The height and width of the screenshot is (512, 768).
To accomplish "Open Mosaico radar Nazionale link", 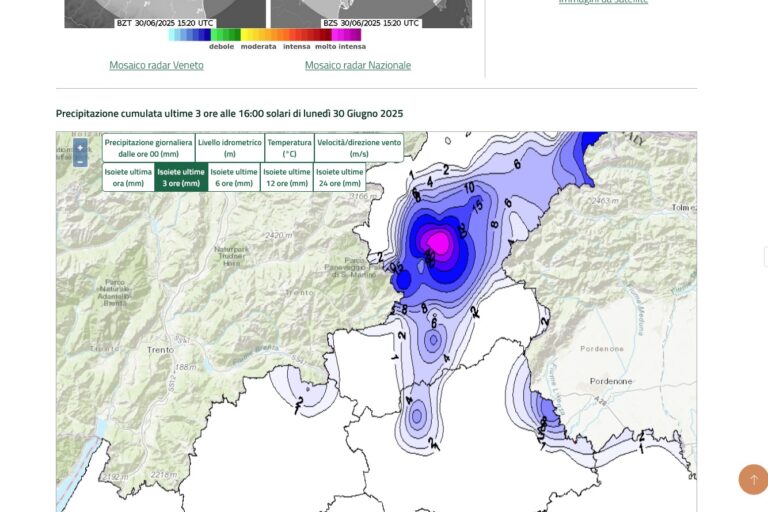I will click(357, 65).
